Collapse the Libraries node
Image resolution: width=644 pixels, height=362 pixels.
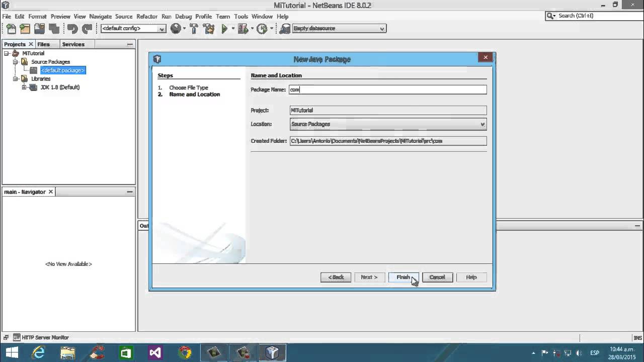point(16,79)
